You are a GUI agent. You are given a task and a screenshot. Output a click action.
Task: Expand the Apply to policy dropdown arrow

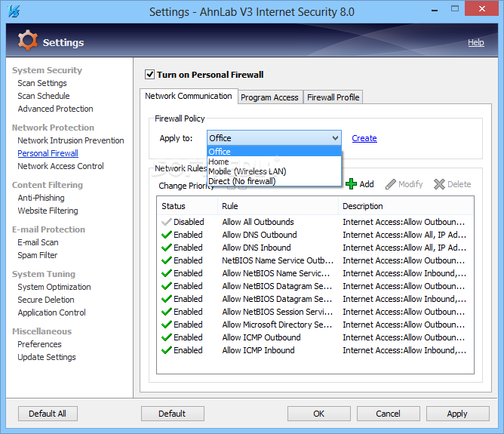[x=335, y=138]
